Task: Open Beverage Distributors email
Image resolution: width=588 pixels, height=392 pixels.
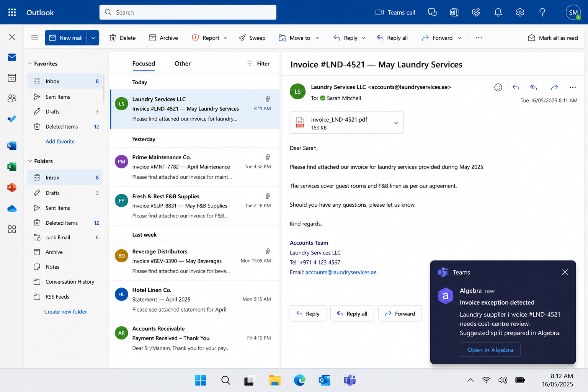Action: [x=195, y=261]
